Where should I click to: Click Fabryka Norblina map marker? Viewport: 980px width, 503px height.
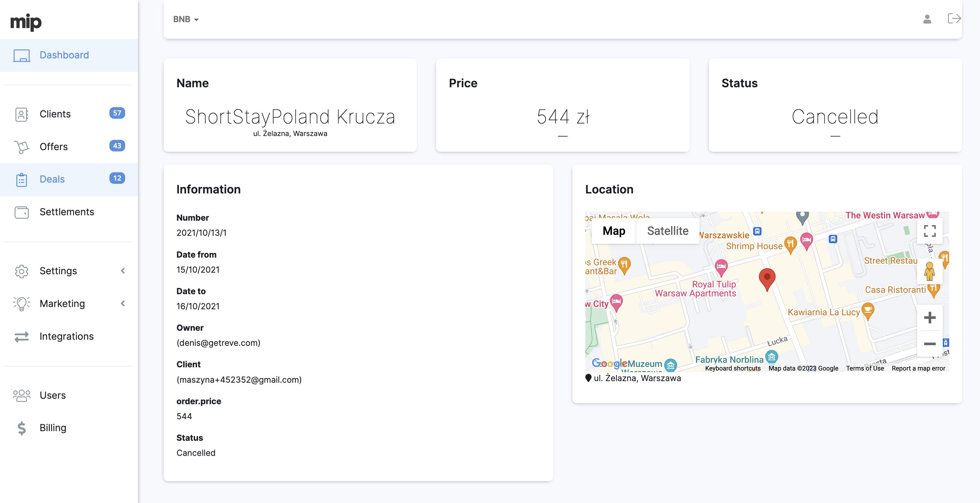click(771, 357)
